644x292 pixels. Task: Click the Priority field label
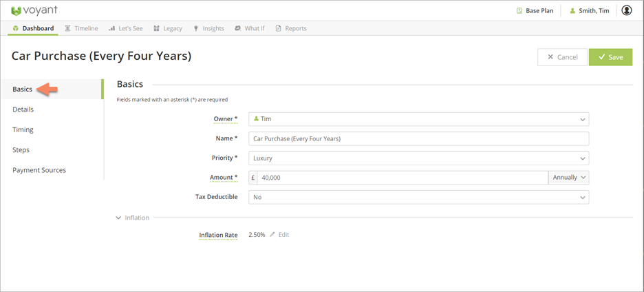224,158
